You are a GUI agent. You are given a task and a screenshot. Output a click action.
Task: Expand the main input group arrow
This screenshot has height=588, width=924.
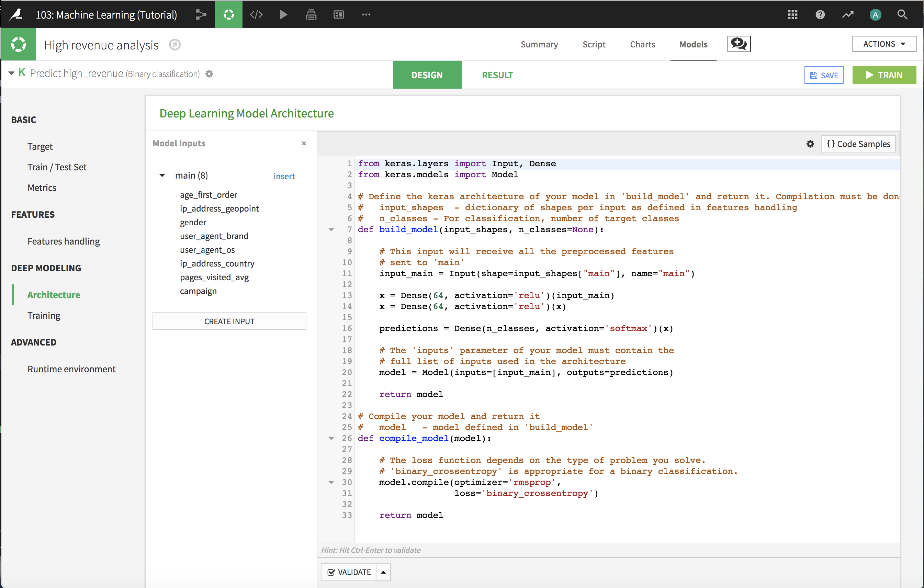[x=162, y=175]
